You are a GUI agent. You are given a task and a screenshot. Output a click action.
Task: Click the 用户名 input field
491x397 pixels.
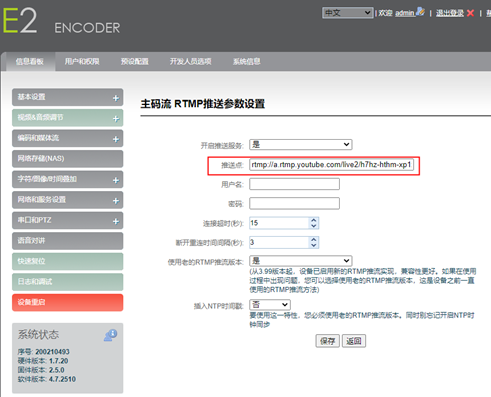[x=294, y=184]
